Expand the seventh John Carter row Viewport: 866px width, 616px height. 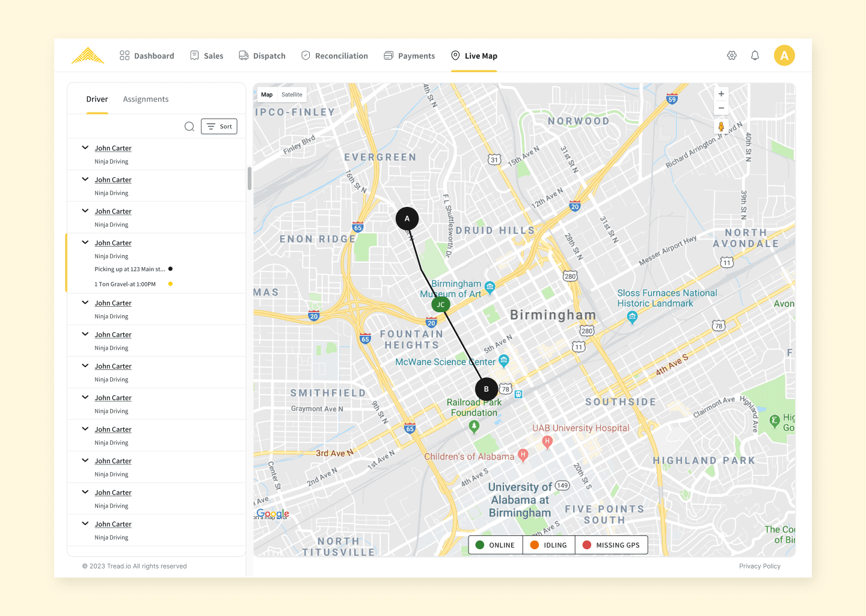[x=85, y=366]
